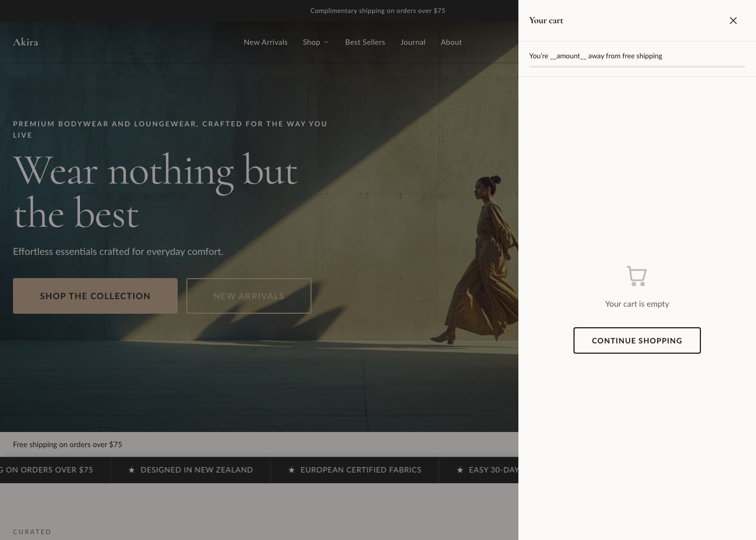Go to Best Sellers page

(365, 42)
